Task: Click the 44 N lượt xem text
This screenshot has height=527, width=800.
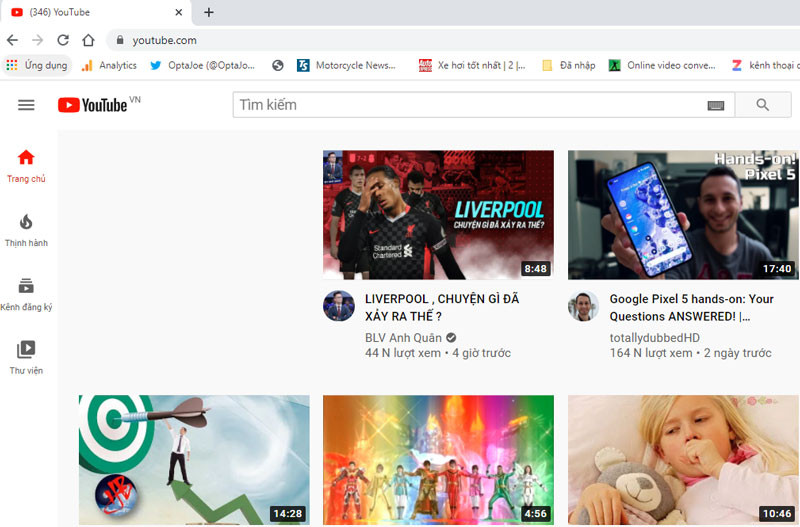Action: [x=403, y=353]
